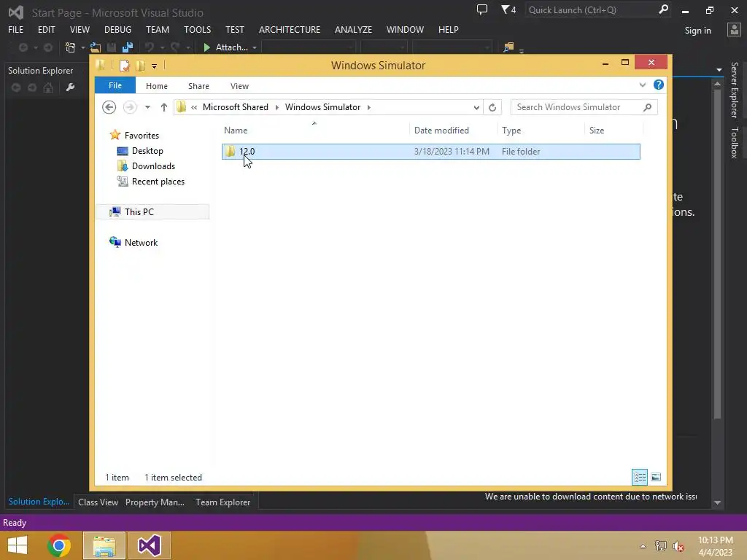Click the Navigate Backward toolbar icon

click(23, 47)
